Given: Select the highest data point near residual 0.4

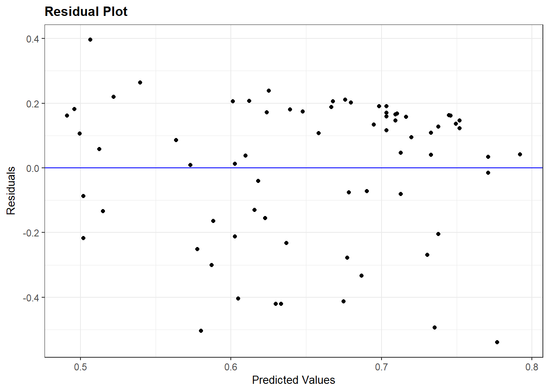Looking at the screenshot, I should point(90,40).
